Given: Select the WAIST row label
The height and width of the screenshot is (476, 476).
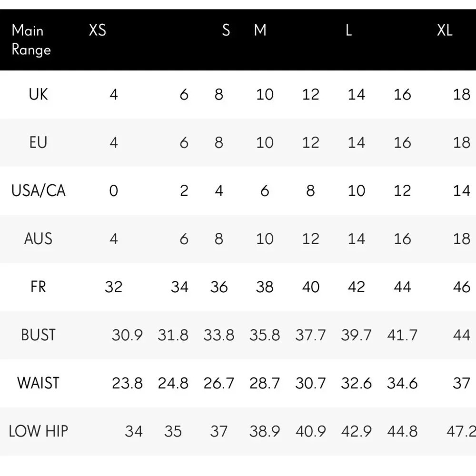Looking at the screenshot, I should click(x=38, y=383).
